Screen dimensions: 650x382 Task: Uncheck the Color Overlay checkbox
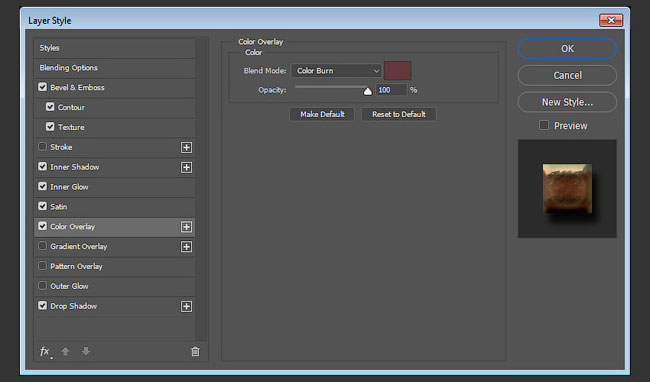coord(42,226)
